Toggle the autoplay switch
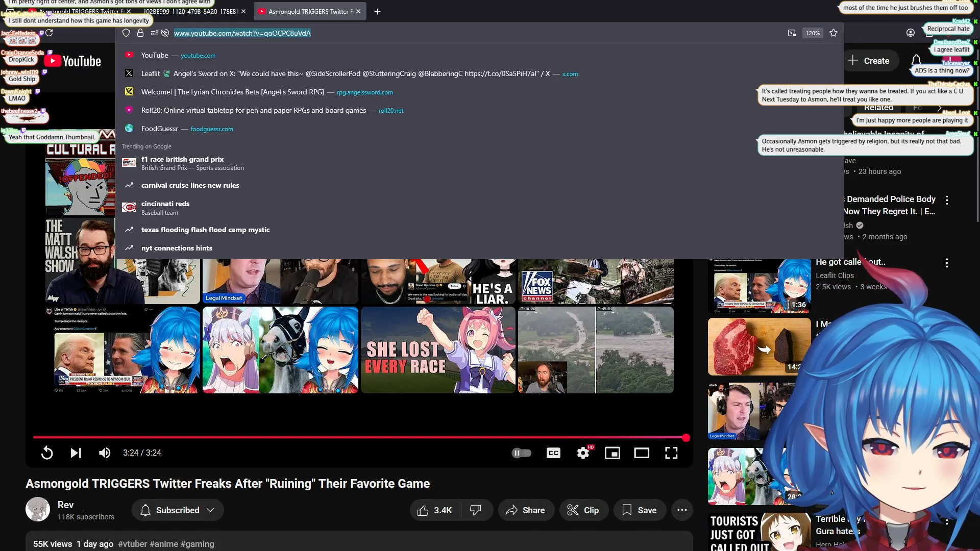This screenshot has width=980, height=551. pos(521,453)
